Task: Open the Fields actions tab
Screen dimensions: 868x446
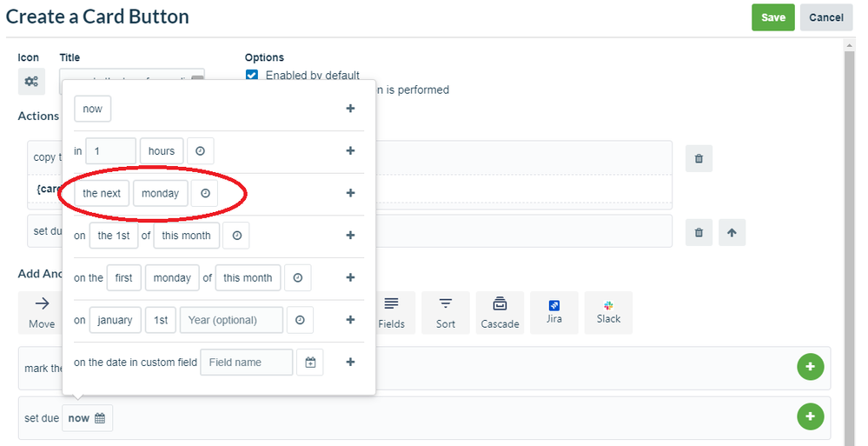Action: pos(391,312)
